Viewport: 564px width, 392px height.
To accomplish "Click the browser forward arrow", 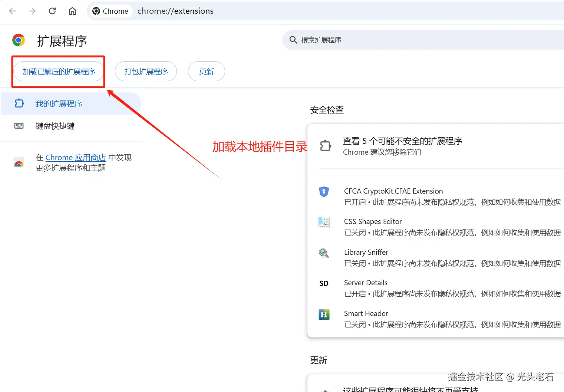I will click(32, 11).
